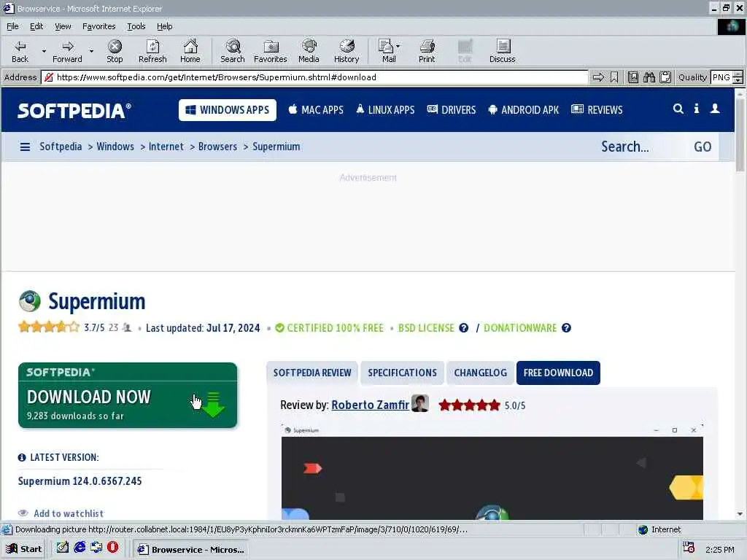Print the page using the Print icon

click(427, 52)
